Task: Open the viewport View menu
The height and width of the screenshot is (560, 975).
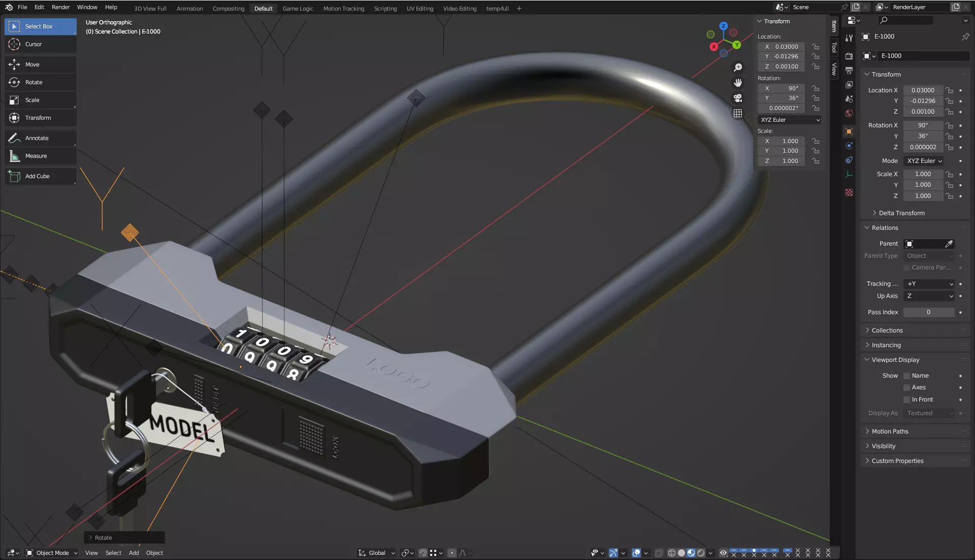Action: 91,553
